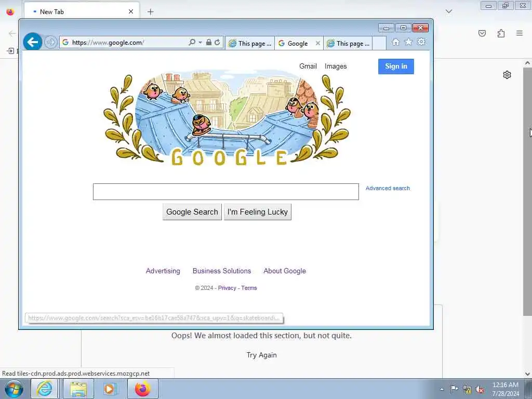The width and height of the screenshot is (532, 399).
Task: Close the Google tab in IE
Action: click(317, 43)
